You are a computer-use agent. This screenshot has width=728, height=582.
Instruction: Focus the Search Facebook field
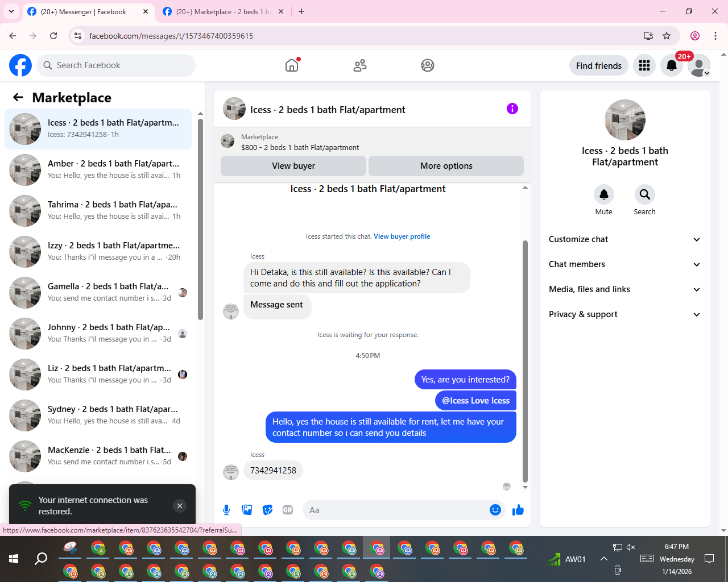coord(116,65)
